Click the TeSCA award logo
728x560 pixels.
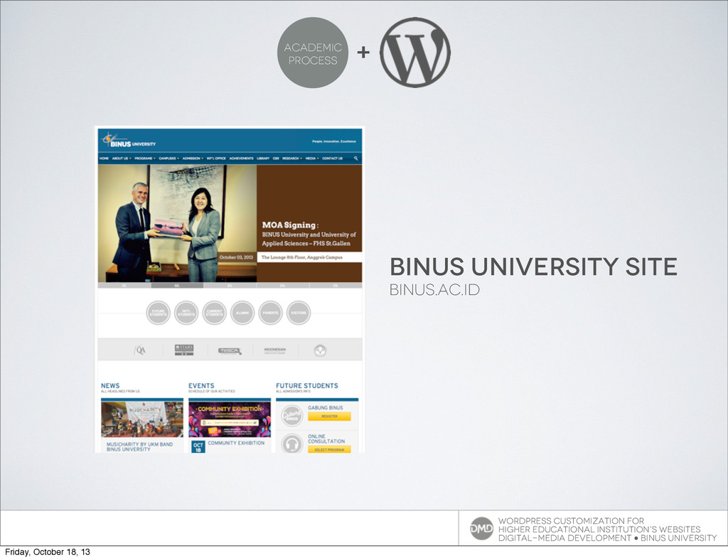[230, 351]
